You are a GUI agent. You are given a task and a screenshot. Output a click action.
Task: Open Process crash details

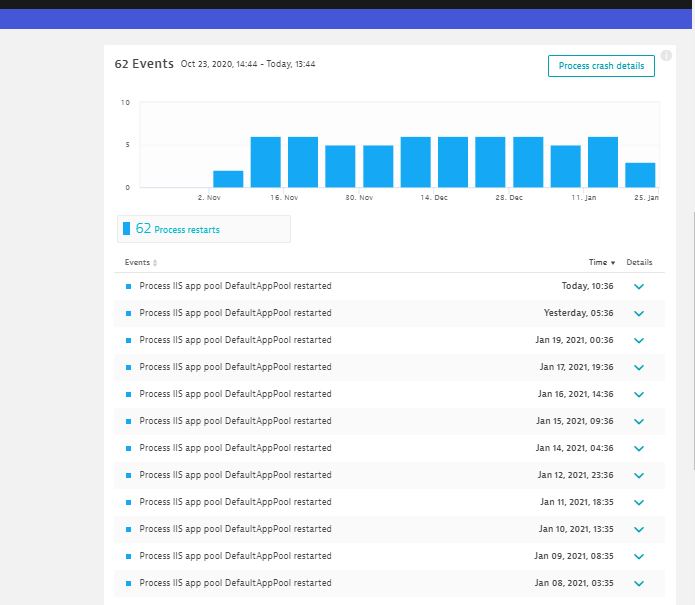pyautogui.click(x=601, y=66)
